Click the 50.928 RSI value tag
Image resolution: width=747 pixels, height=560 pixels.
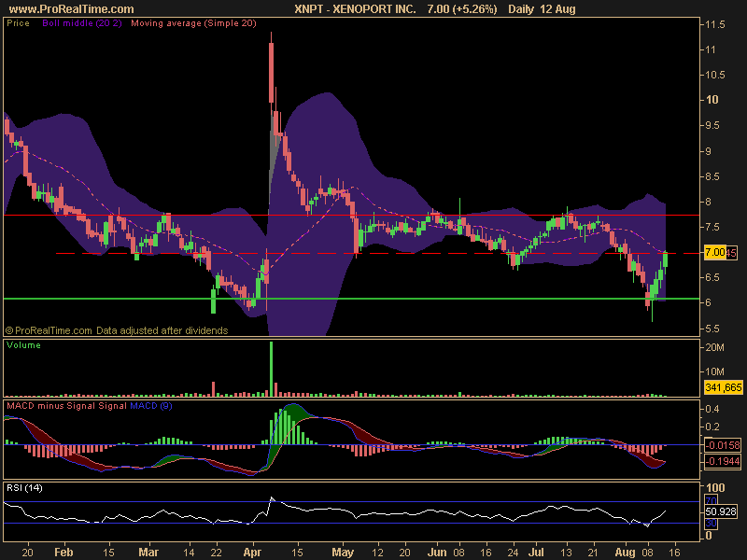721,511
